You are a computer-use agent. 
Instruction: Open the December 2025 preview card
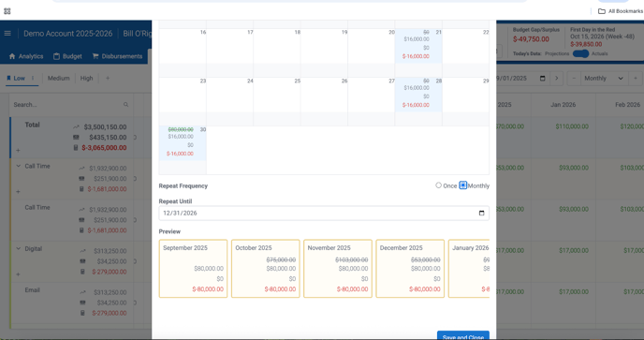(x=410, y=269)
